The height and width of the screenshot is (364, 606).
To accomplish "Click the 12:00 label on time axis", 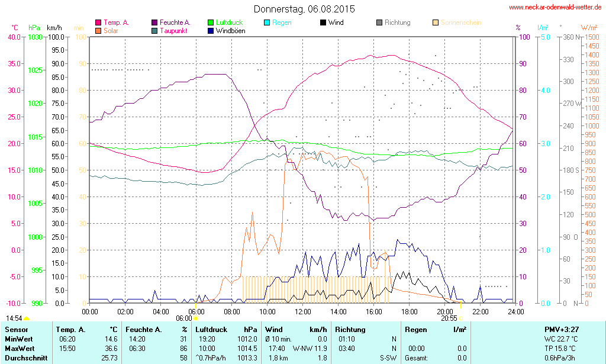I will (302, 311).
